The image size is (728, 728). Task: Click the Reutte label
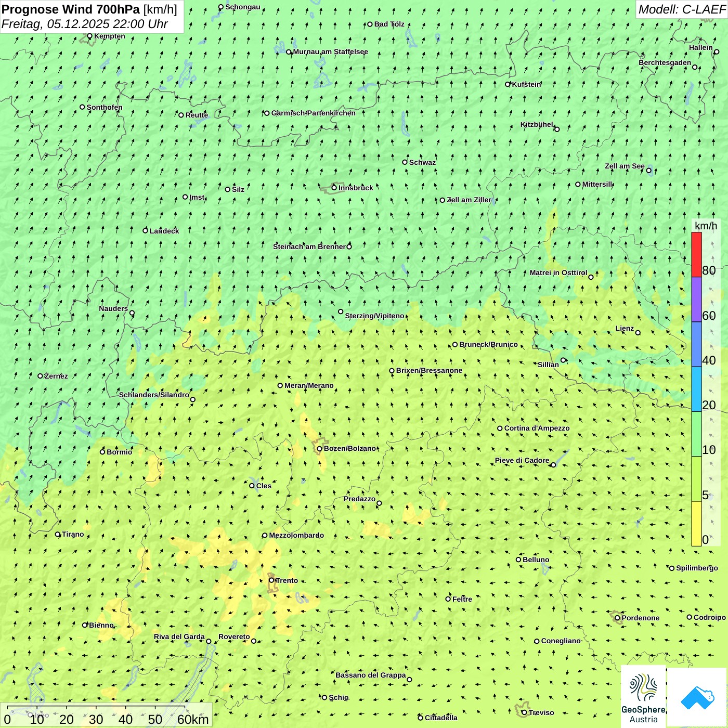click(197, 115)
